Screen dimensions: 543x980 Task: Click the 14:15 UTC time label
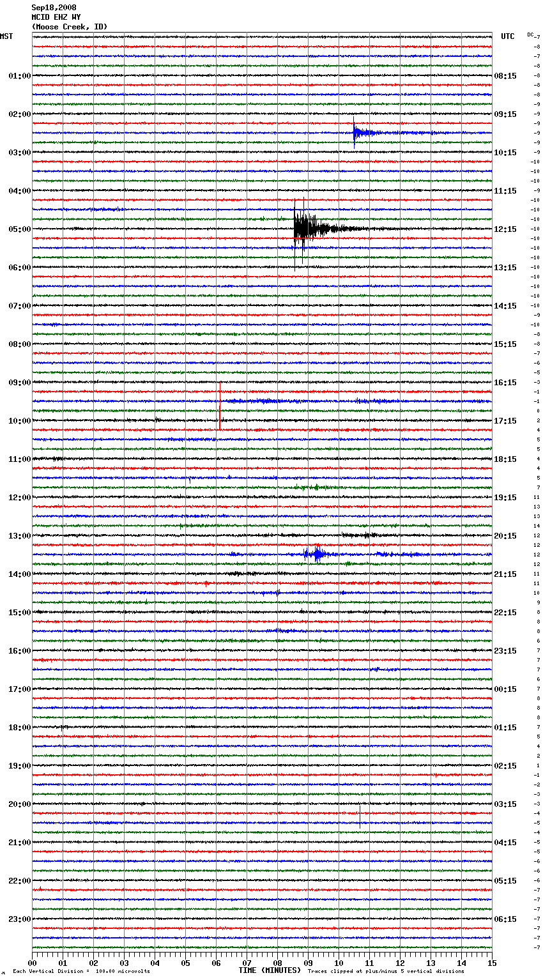pyautogui.click(x=505, y=306)
